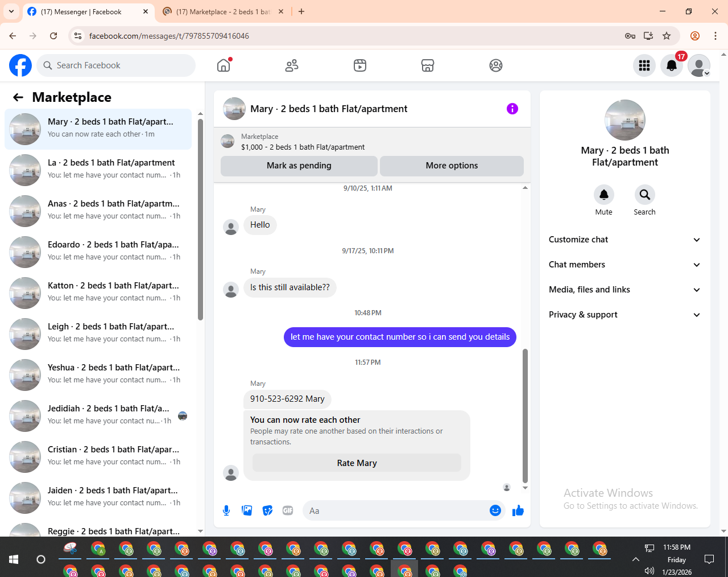Image resolution: width=728 pixels, height=577 pixels.
Task: Open Leigh's conversation in the list
Action: [98, 334]
